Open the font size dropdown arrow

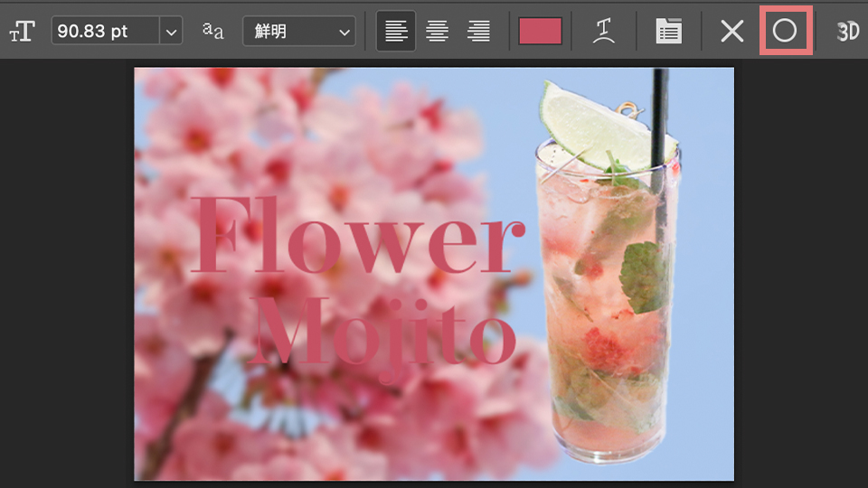coord(172,32)
